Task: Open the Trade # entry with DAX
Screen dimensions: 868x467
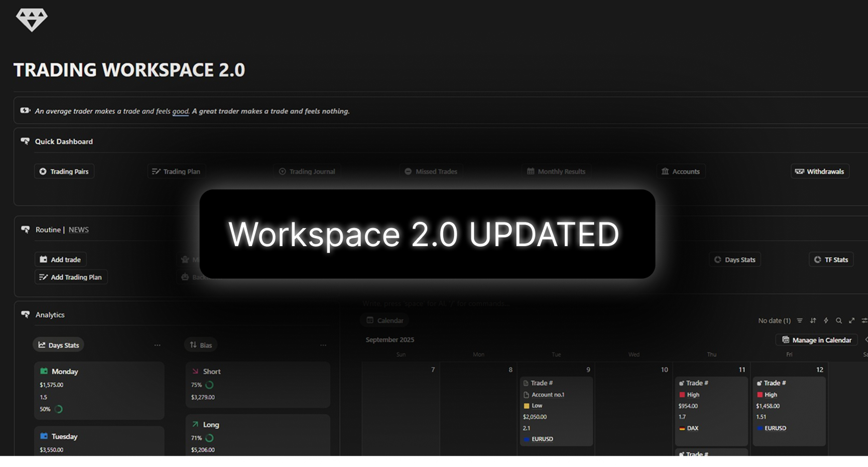Action: 711,411
